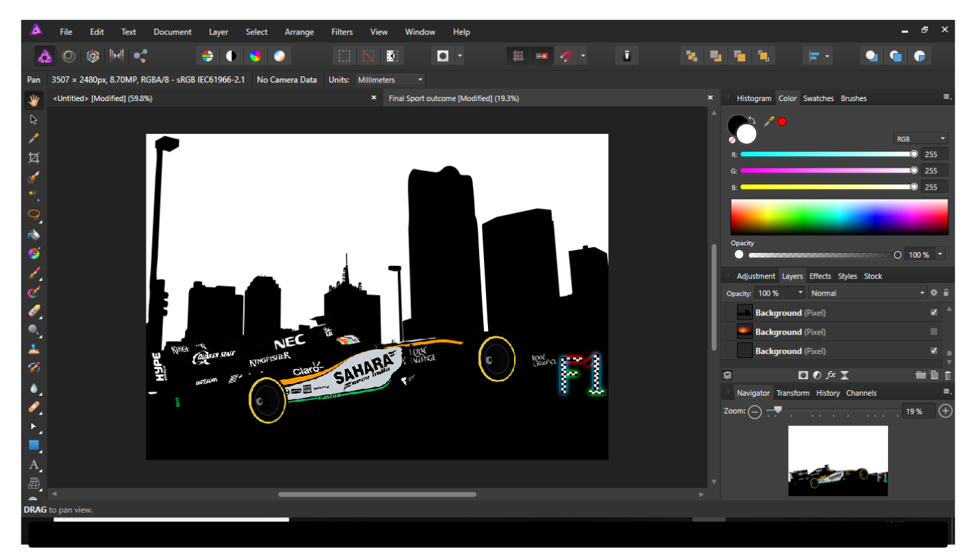The image size is (972, 560).
Task: Pick a hue from the color spectrum box
Action: 839,217
